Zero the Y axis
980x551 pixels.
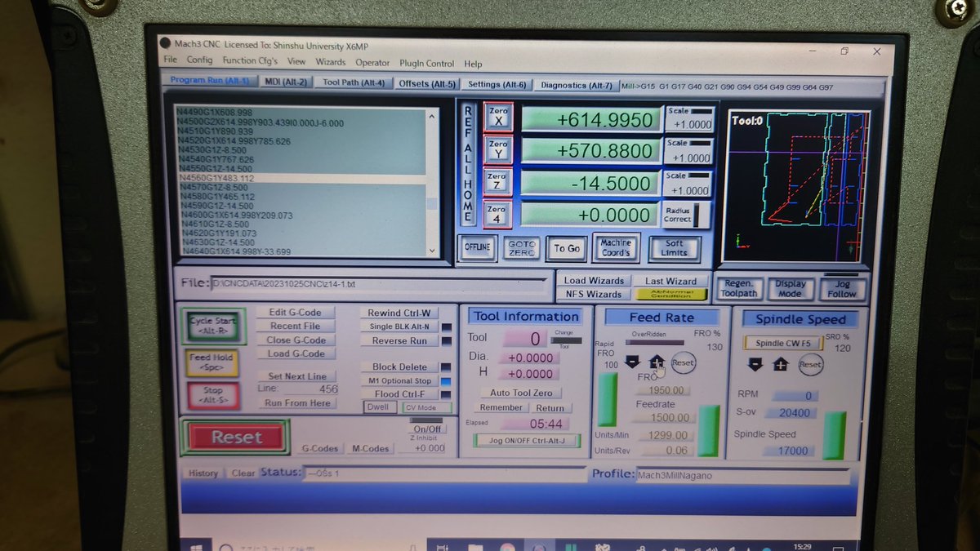pyautogui.click(x=498, y=150)
